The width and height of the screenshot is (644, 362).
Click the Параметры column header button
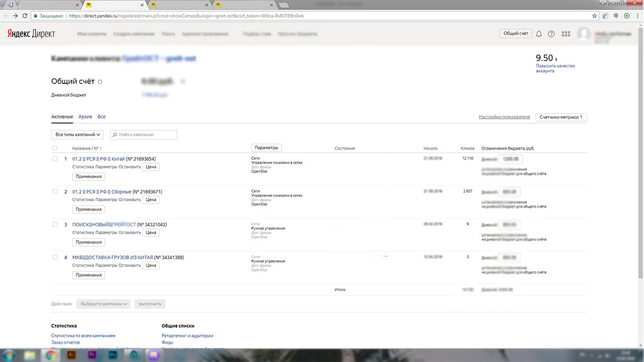[266, 148]
